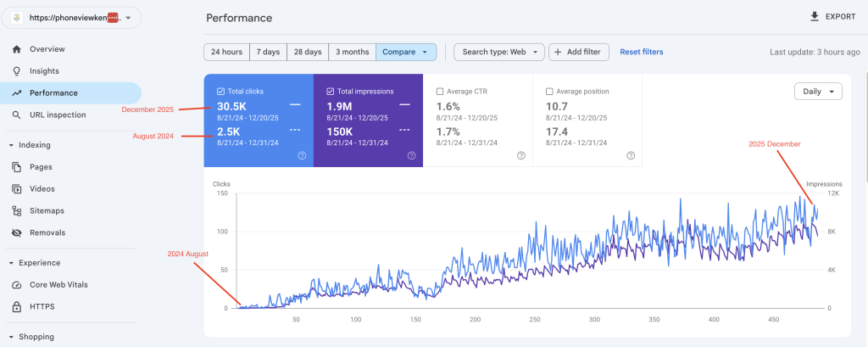Enable the Average position checkbox
The image size is (868, 347).
click(549, 92)
